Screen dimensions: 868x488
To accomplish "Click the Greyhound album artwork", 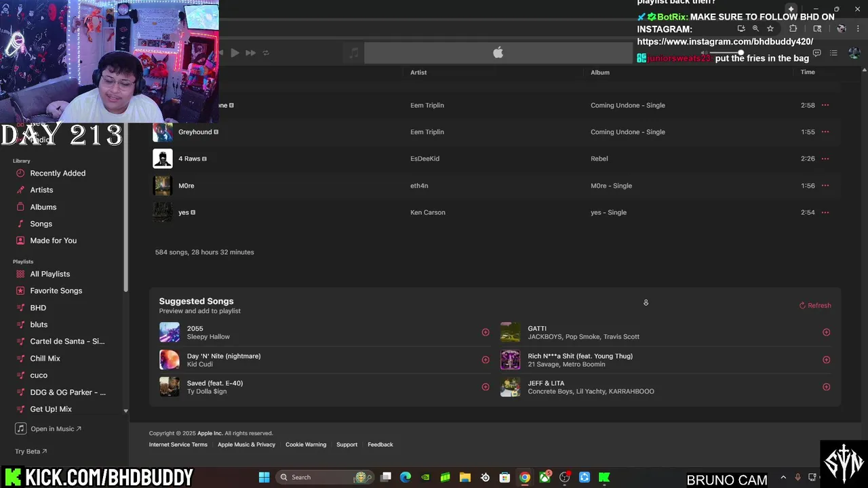I will pyautogui.click(x=163, y=132).
